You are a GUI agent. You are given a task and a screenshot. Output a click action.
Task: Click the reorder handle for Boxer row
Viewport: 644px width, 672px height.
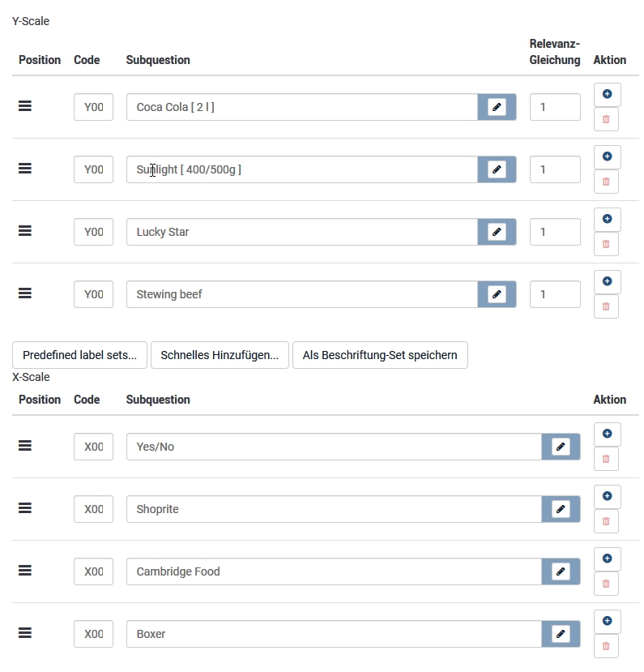25,634
